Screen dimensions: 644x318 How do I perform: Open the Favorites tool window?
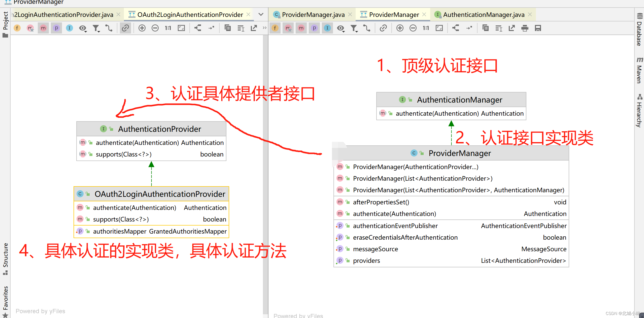pyautogui.click(x=5, y=301)
